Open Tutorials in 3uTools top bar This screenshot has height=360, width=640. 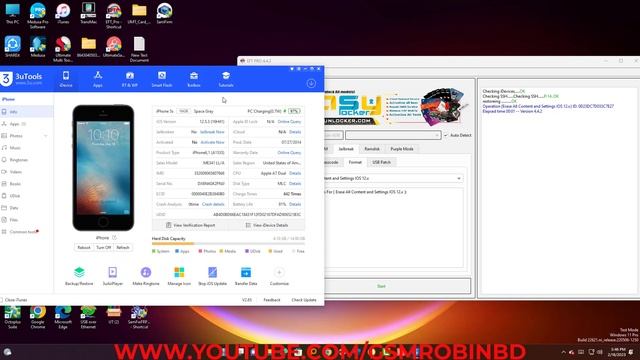(226, 79)
